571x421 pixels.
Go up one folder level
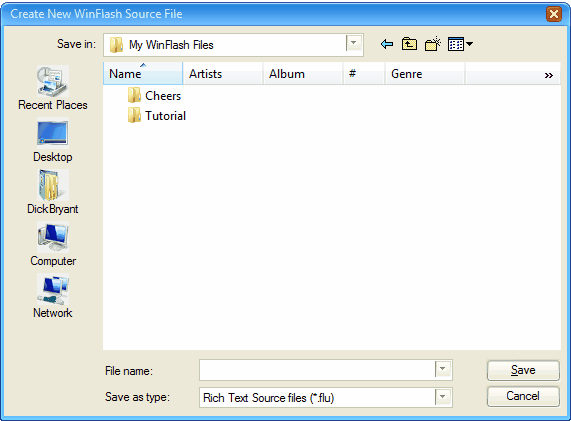tap(409, 44)
